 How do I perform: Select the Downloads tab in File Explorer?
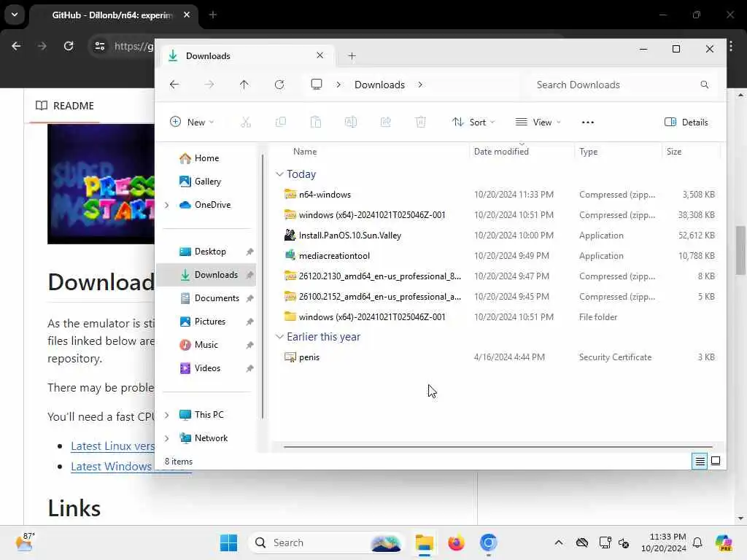click(x=247, y=56)
